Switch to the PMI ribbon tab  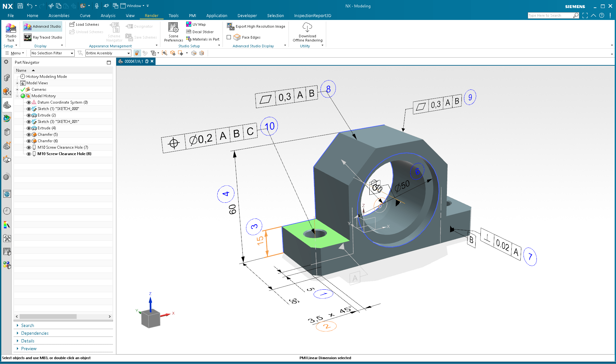[x=192, y=15]
